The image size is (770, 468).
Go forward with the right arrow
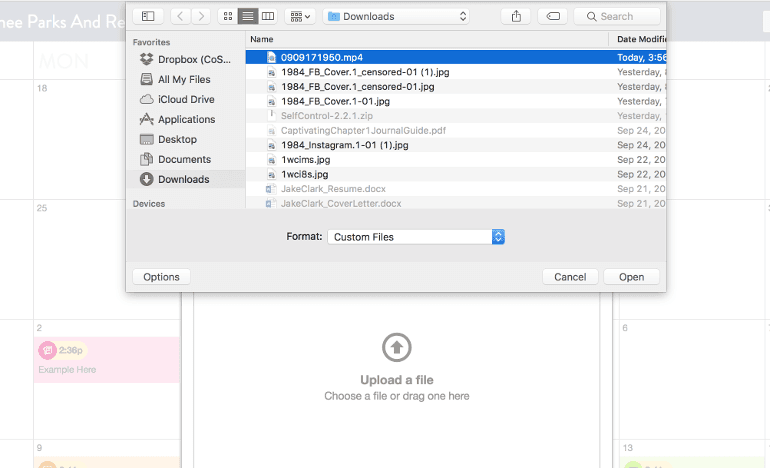tap(202, 16)
